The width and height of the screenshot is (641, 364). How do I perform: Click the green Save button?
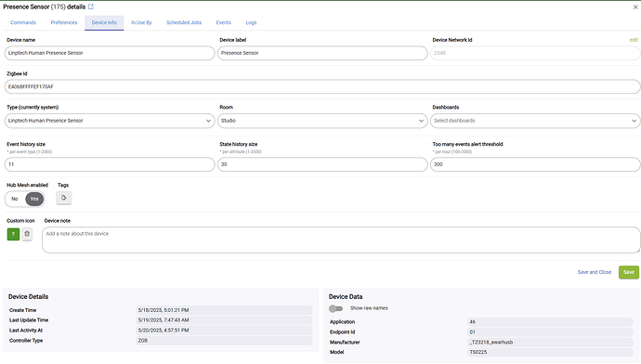[629, 272]
